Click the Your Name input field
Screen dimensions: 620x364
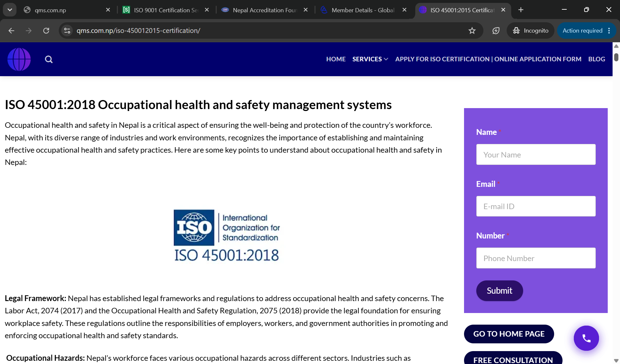[536, 155]
